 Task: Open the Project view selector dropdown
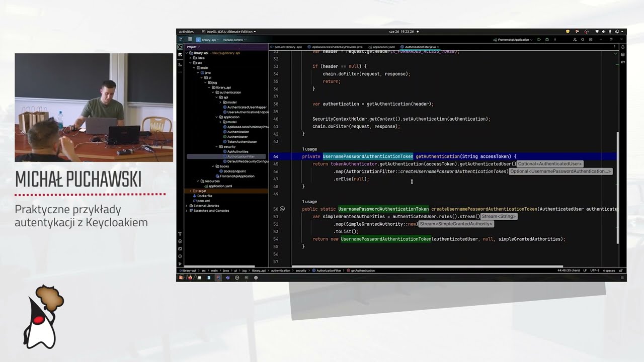click(x=193, y=47)
